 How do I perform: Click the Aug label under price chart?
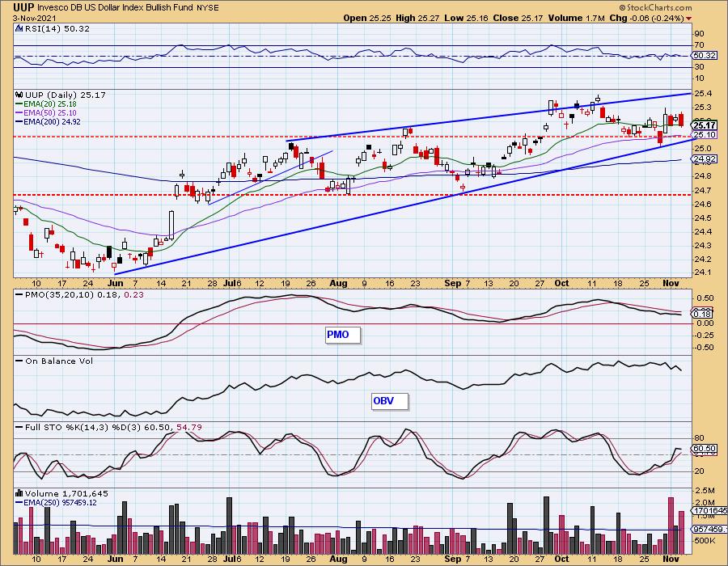tap(338, 283)
